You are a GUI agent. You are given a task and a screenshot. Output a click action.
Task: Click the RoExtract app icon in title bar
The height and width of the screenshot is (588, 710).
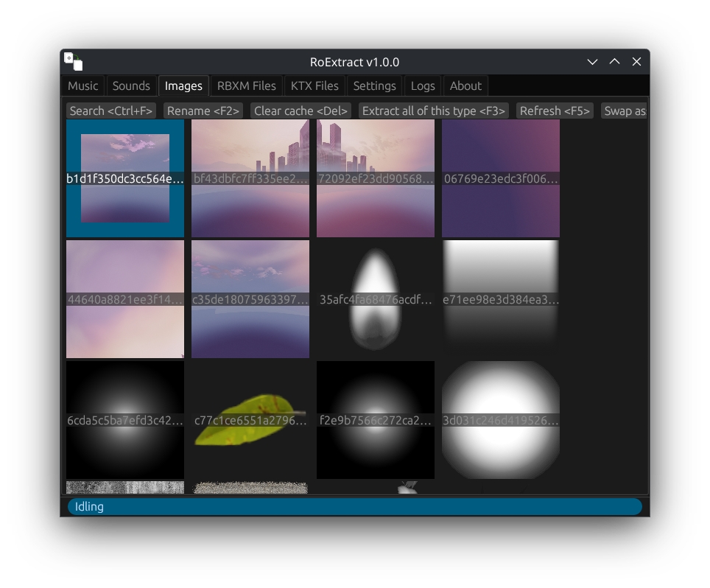74,62
